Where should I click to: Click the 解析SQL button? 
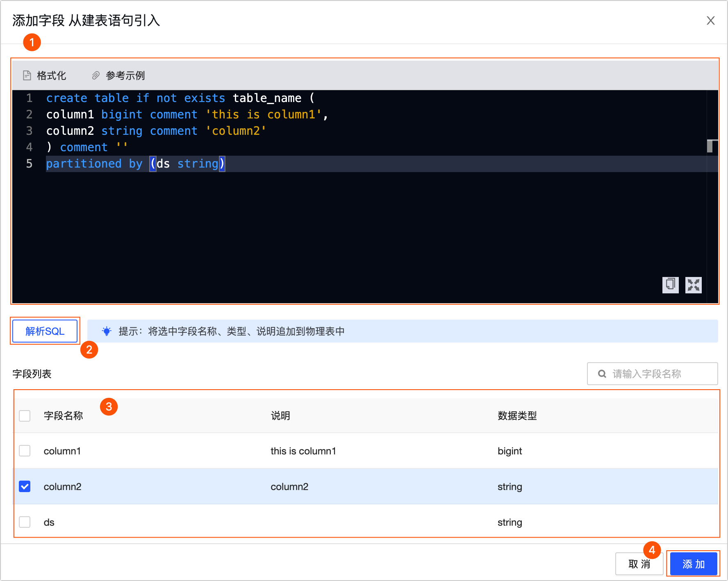45,331
